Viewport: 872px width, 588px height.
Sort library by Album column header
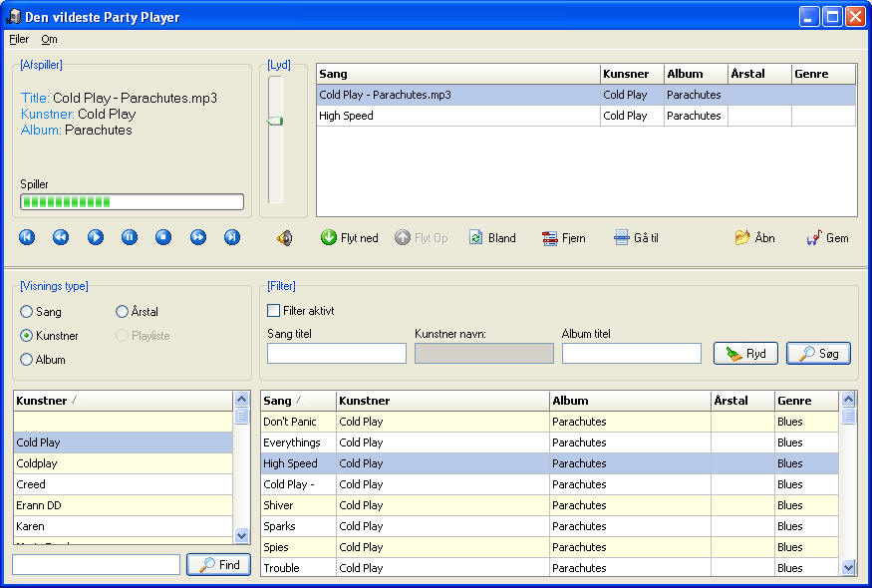point(630,401)
